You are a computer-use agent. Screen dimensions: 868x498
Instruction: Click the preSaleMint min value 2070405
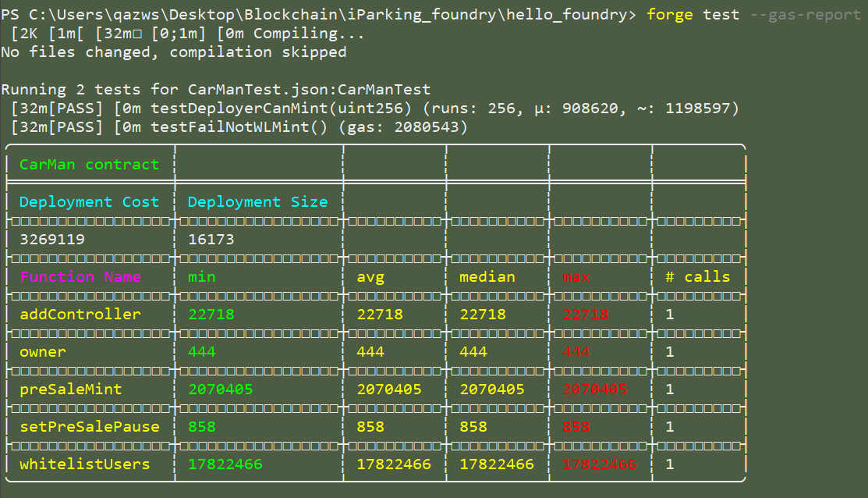coord(221,389)
